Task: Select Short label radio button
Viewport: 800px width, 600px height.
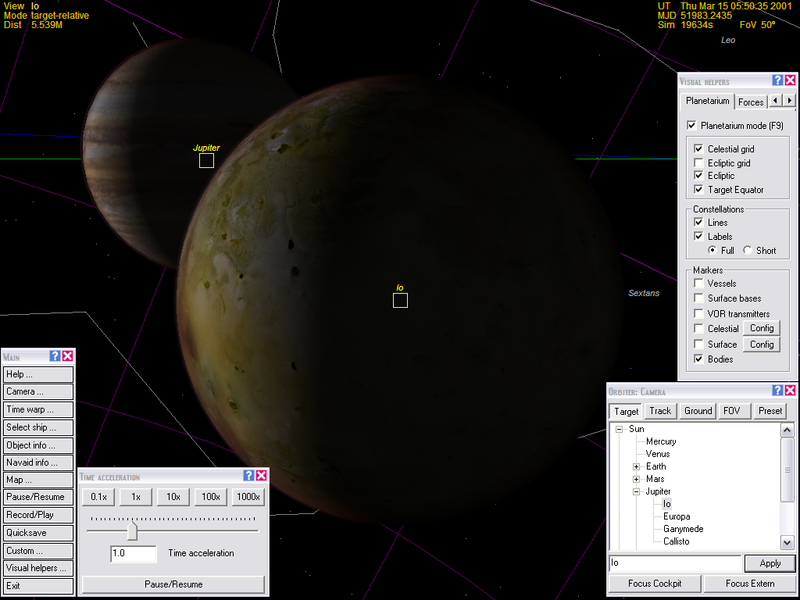Action: click(x=748, y=251)
